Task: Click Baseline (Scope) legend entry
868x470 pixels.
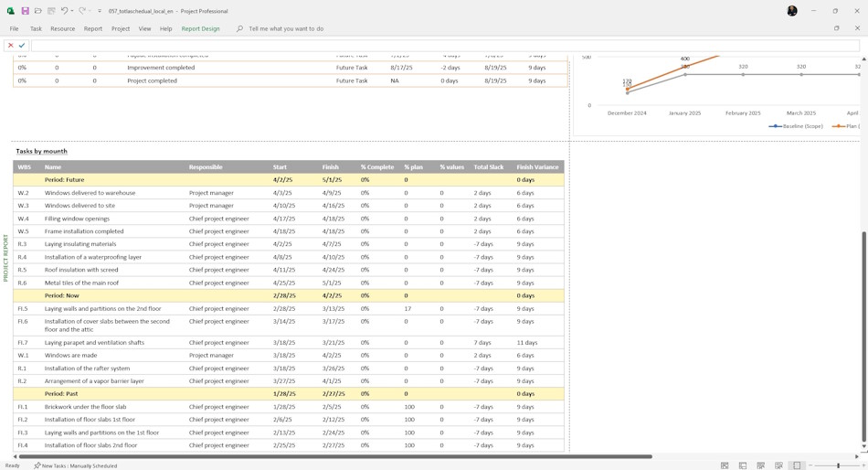Action: [796, 126]
